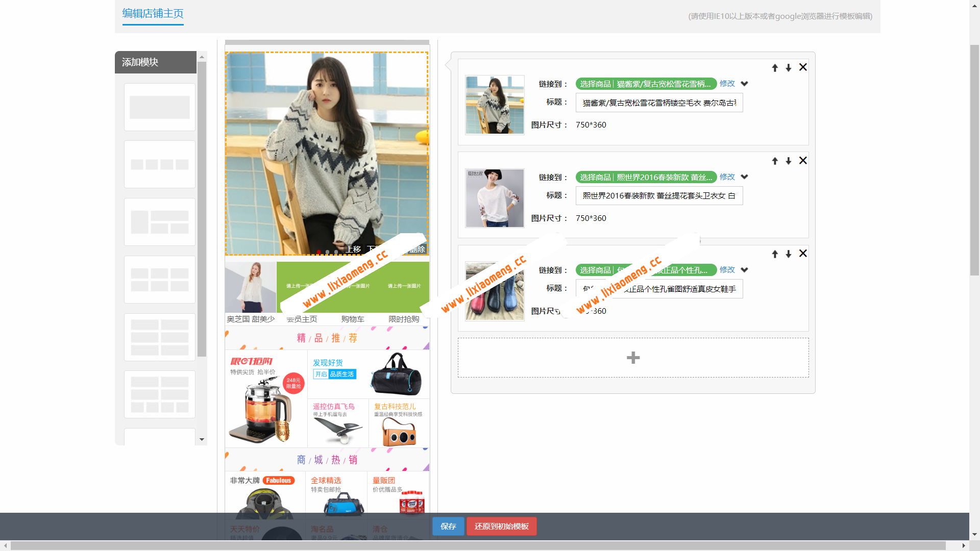Click 还原到初始模板 button

pos(501,526)
